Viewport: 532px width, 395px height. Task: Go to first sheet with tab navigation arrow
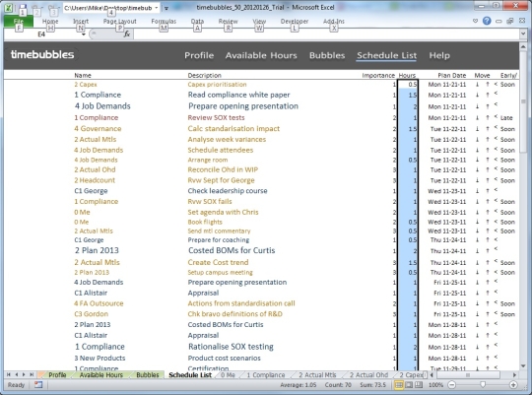(x=9, y=374)
